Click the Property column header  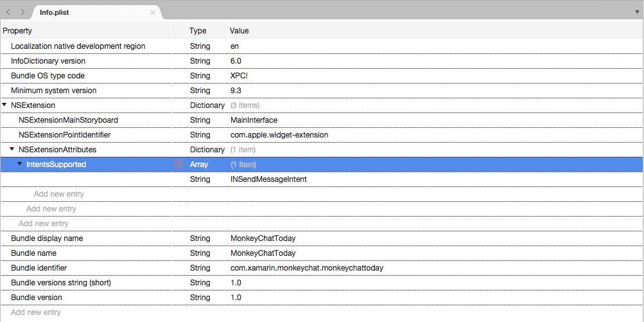(x=18, y=31)
